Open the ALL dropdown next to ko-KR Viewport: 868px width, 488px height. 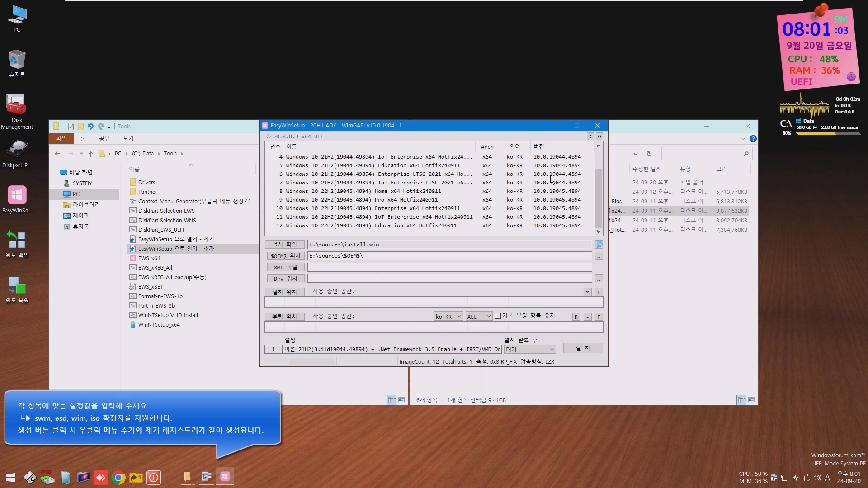click(x=479, y=316)
